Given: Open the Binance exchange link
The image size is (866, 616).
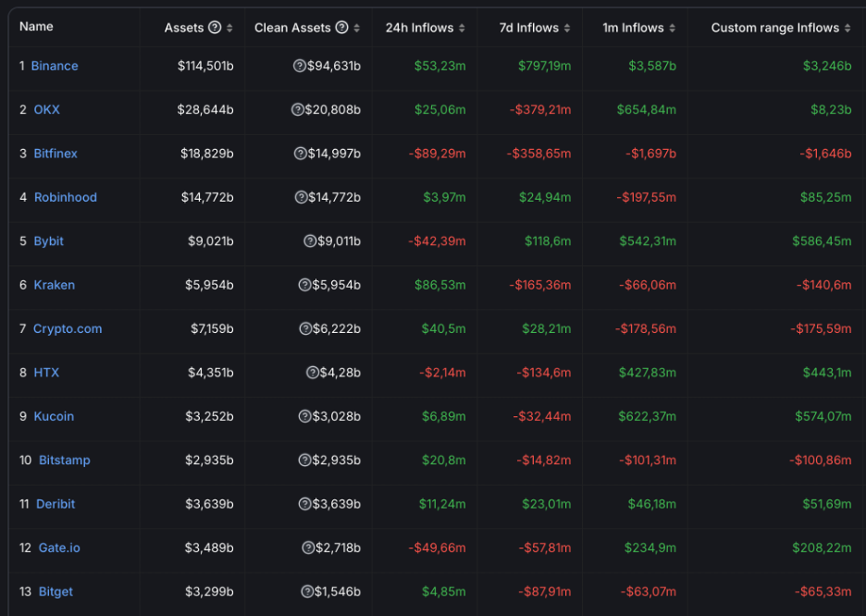Looking at the screenshot, I should 55,66.
